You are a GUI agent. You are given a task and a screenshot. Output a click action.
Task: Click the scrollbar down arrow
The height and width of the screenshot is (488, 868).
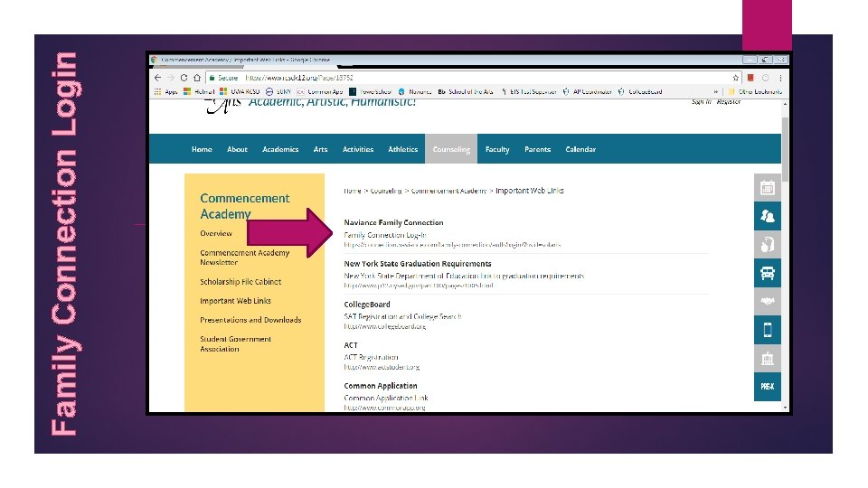point(785,408)
